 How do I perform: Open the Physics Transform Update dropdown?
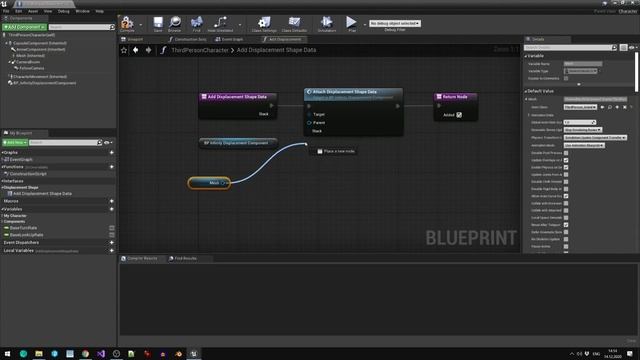596,138
